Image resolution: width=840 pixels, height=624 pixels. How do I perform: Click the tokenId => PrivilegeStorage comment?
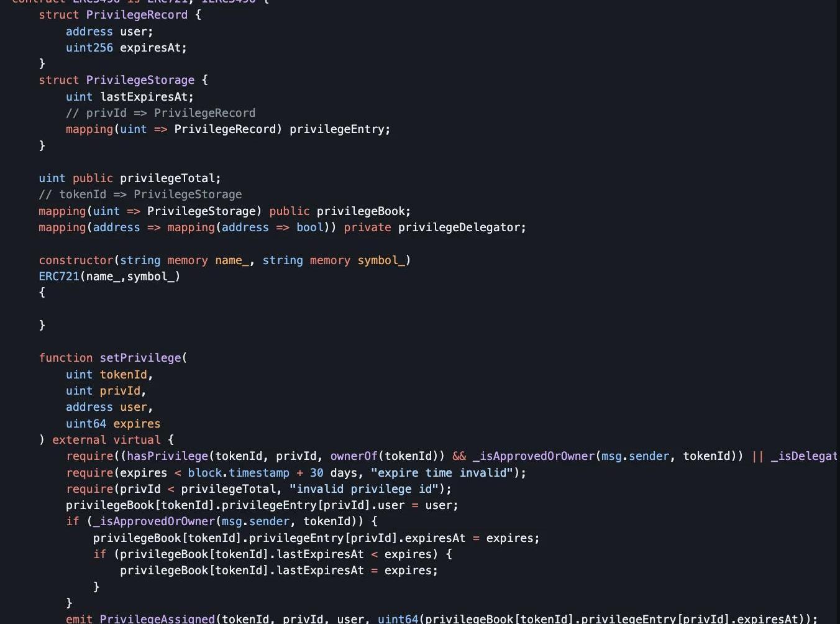(140, 195)
